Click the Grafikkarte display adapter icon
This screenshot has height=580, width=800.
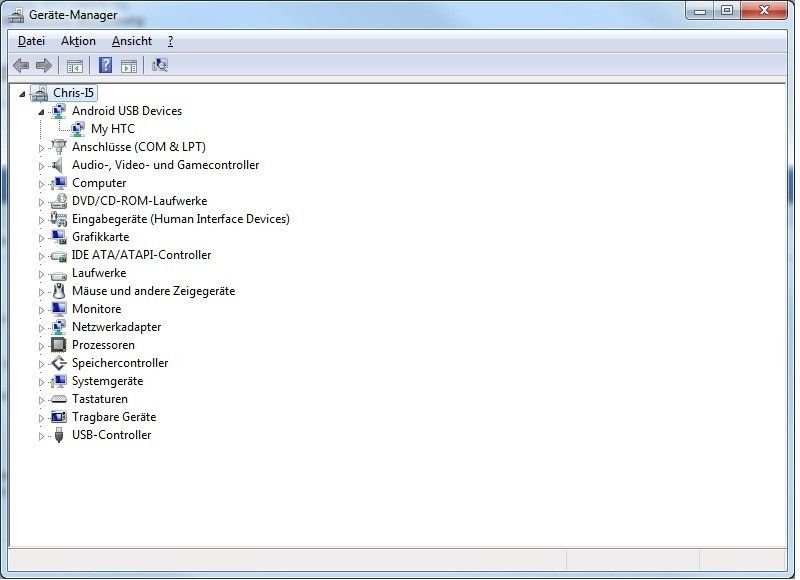point(59,237)
